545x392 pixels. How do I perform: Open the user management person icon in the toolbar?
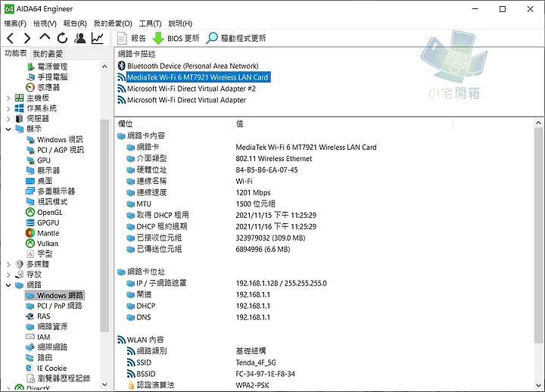80,38
